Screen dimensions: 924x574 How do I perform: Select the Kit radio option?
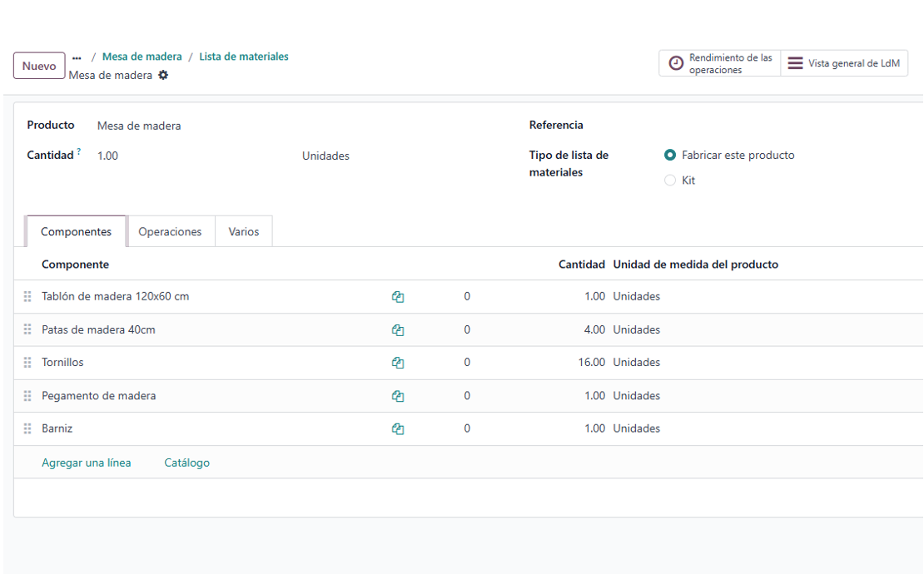[x=670, y=181]
